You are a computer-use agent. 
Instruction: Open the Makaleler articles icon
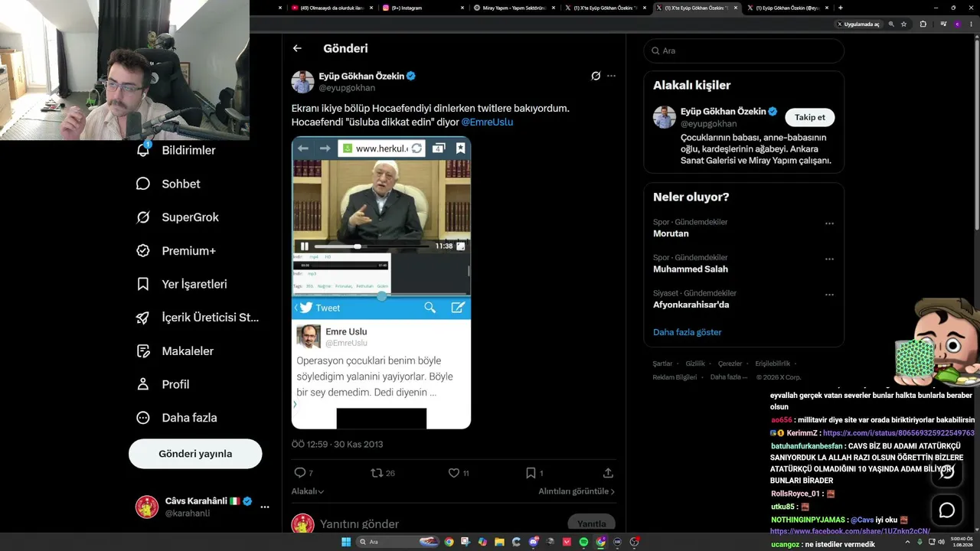pyautogui.click(x=143, y=351)
